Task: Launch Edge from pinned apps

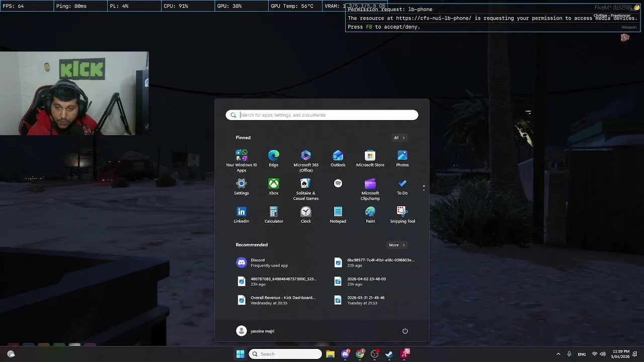Action: 274,158
